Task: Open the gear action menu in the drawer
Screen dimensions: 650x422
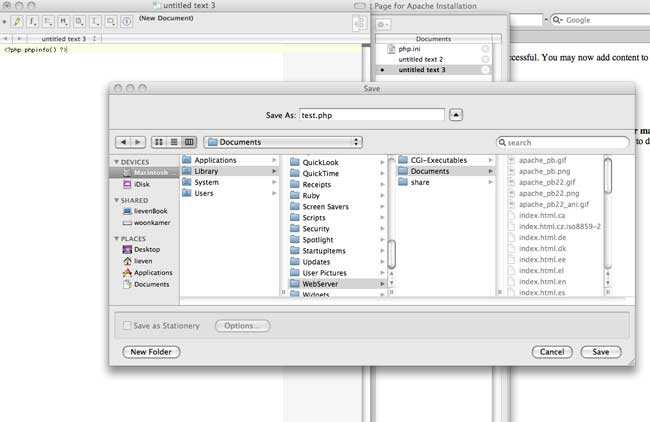Action: [x=383, y=24]
